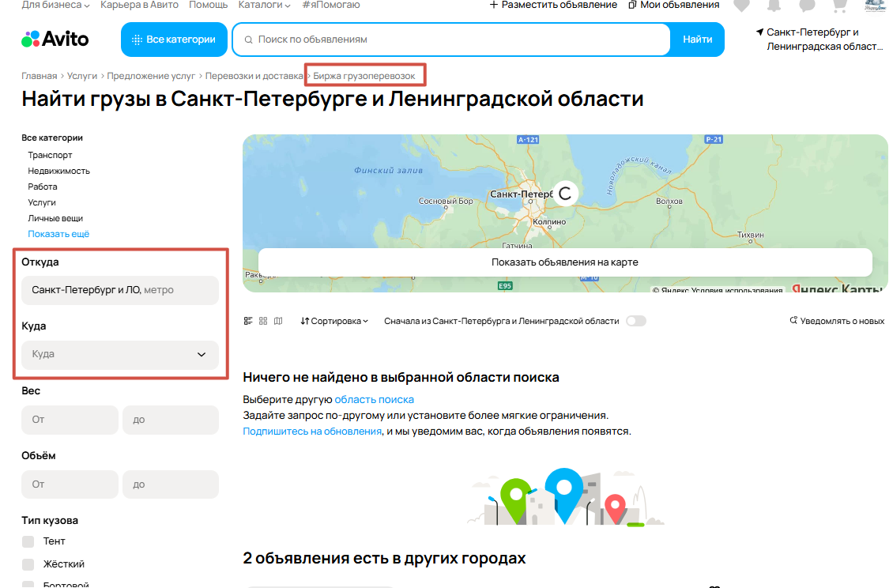Open the Сортировка dropdown
The width and height of the screenshot is (893, 588).
tap(334, 321)
